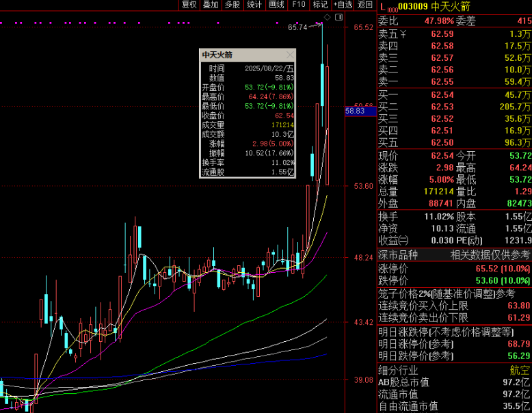Close the 中天火箭 data popup

(290, 55)
